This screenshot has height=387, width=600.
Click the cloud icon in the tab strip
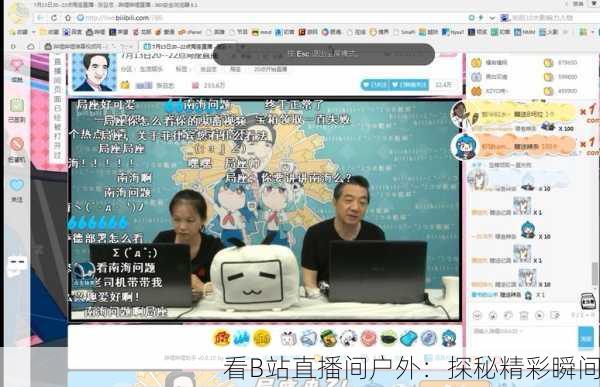point(31,47)
